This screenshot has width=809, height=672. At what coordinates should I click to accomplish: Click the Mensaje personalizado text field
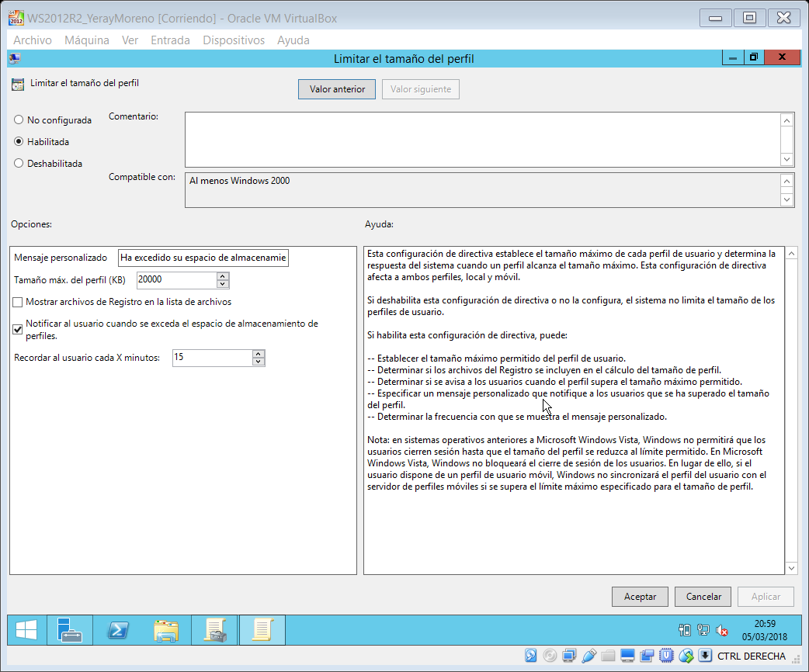pos(203,258)
